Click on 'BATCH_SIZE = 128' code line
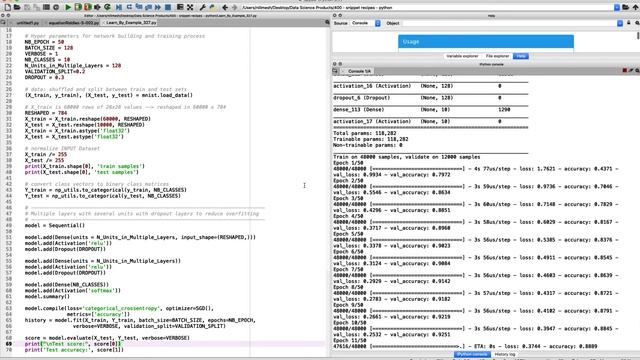 (49, 48)
